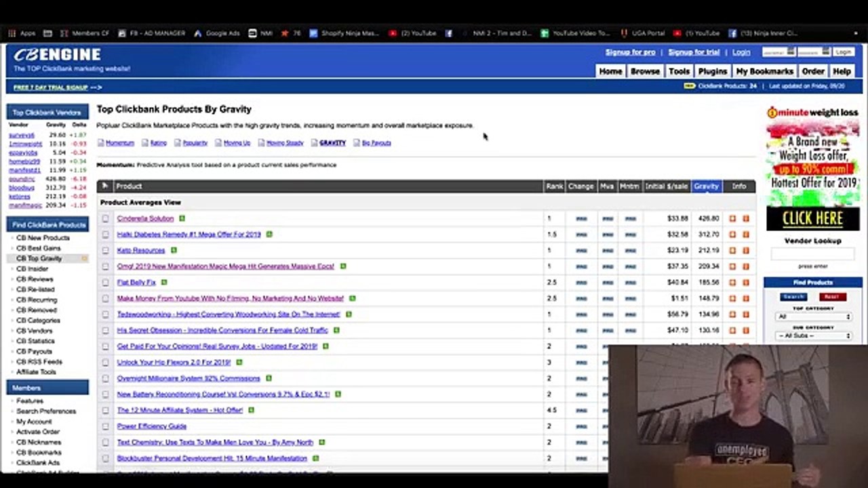Open the Apps grid icon in bookmarks bar

point(12,33)
